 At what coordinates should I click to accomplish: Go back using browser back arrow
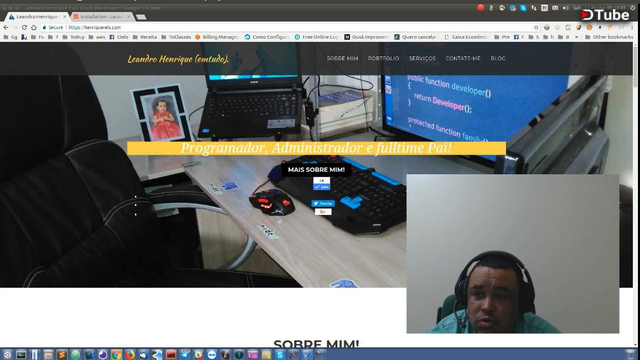[6, 27]
